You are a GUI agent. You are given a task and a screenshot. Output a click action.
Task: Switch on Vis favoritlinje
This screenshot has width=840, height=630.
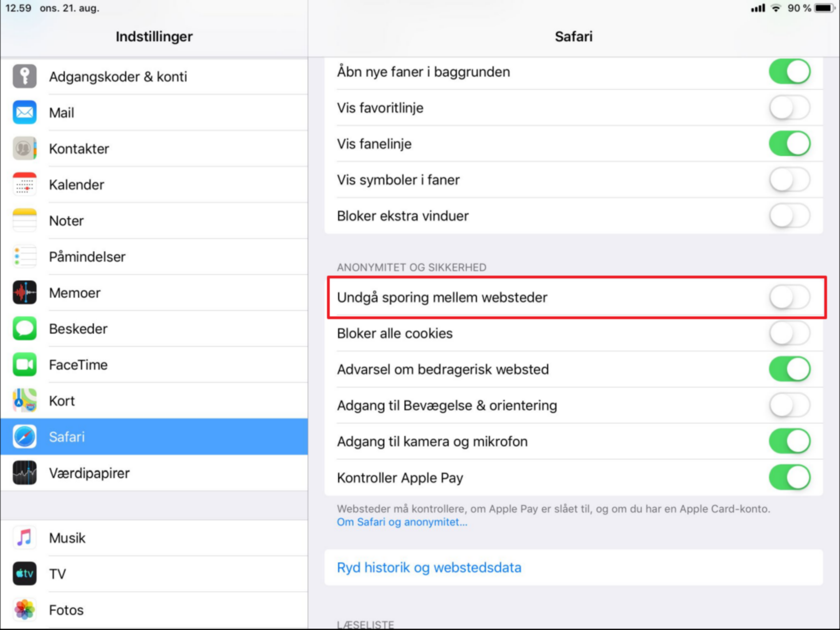790,108
